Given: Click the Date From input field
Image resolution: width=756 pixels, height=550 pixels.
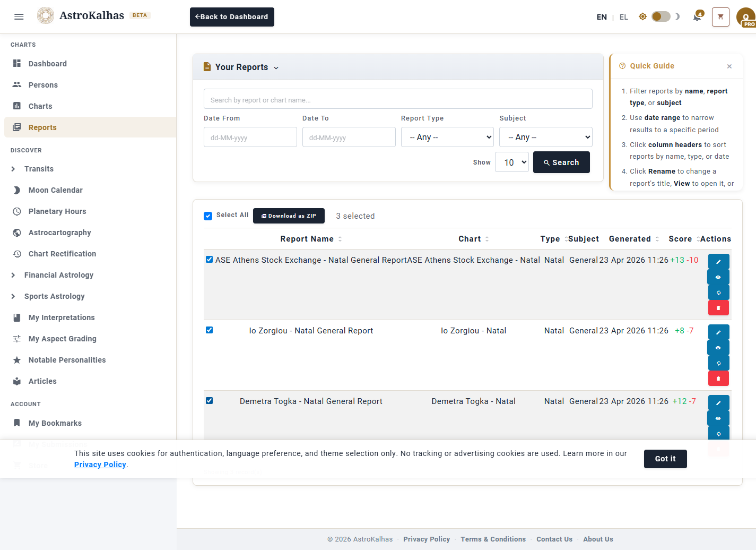Looking at the screenshot, I should point(250,137).
